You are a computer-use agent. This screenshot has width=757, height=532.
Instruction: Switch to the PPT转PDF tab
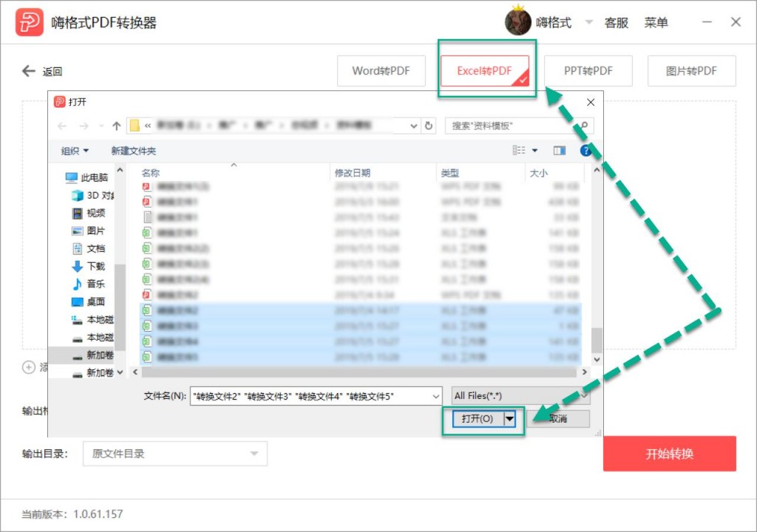pos(588,71)
